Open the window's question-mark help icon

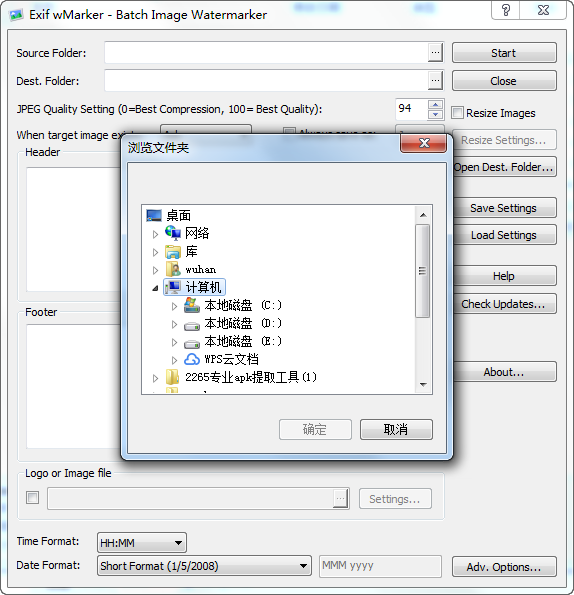(506, 10)
